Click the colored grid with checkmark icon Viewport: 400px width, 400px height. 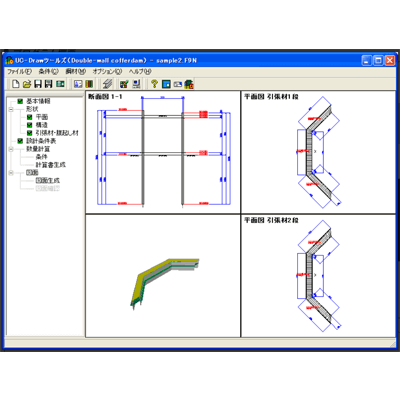pos(124,84)
